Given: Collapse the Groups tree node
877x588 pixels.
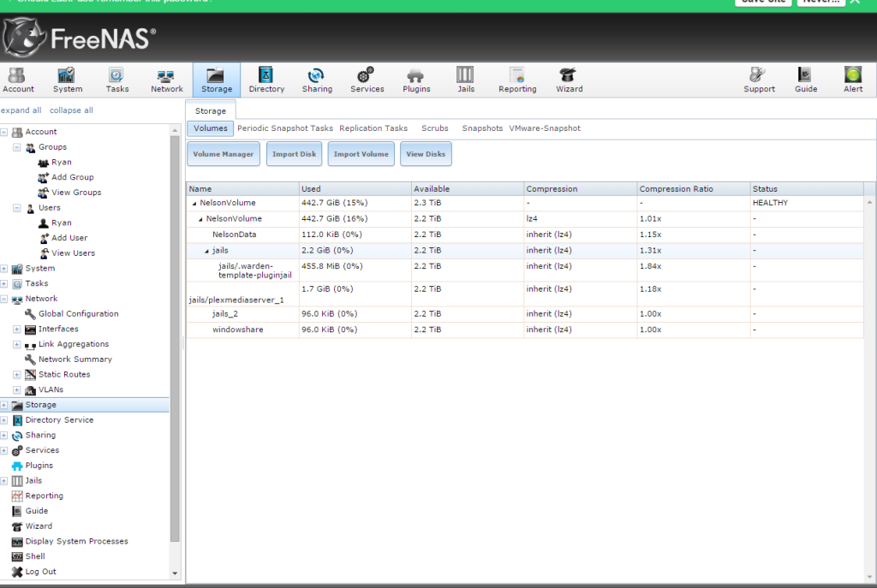Looking at the screenshot, I should point(17,147).
